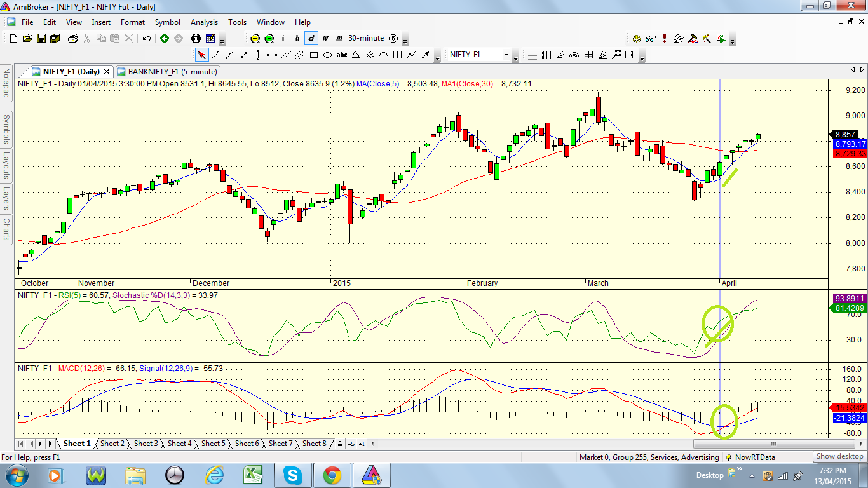
Task: Pick the ellipse drawing tool
Action: (x=328, y=55)
